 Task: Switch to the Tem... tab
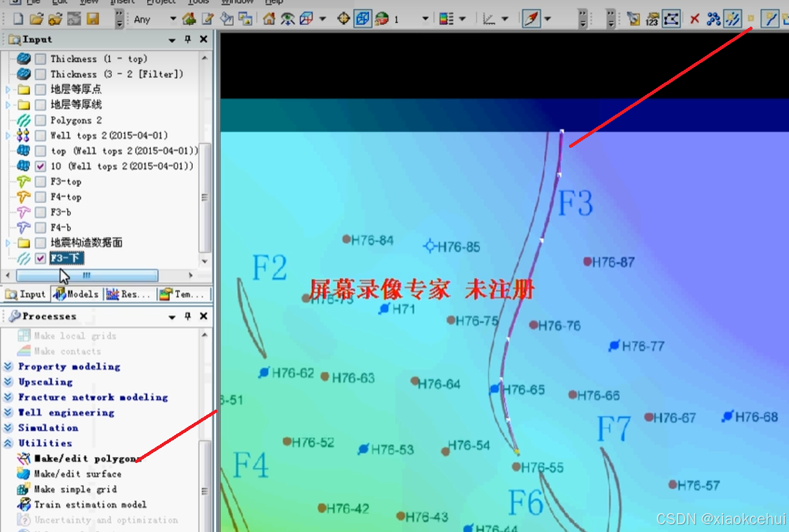pos(184,294)
